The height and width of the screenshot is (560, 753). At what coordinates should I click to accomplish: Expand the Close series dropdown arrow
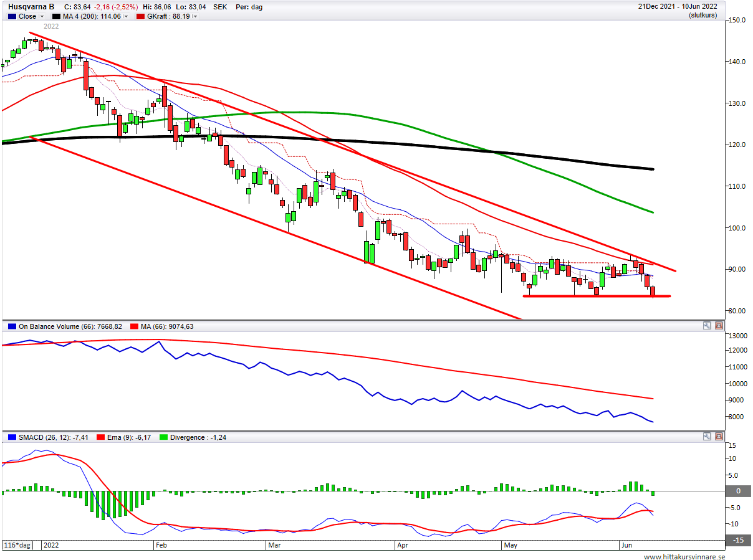click(x=42, y=17)
